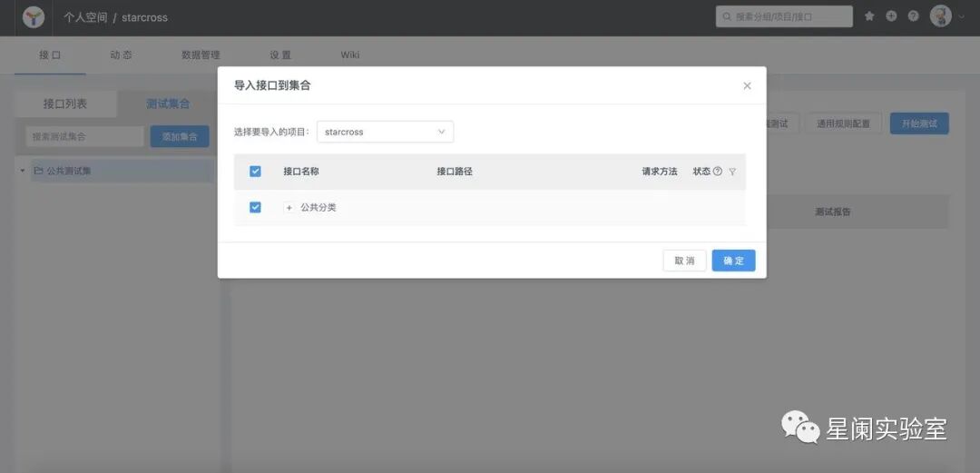Focus the 搜索测试集合 input
Image resolution: width=980 pixels, height=473 pixels.
[85, 136]
